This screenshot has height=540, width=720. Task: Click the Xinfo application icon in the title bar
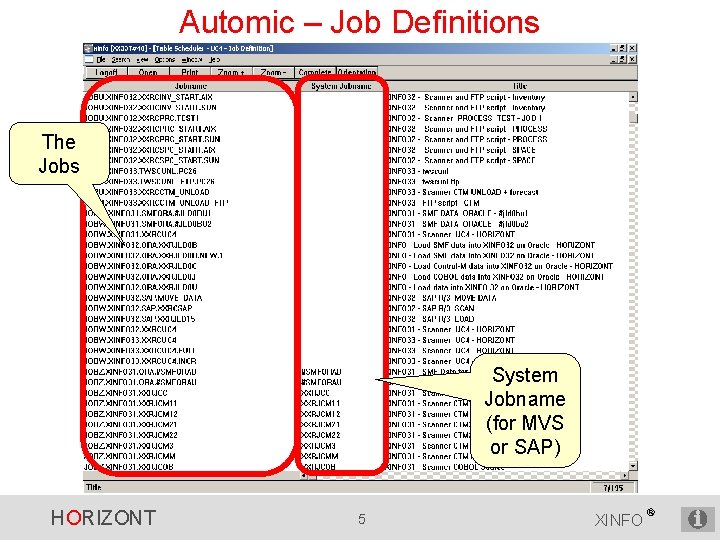[x=88, y=48]
